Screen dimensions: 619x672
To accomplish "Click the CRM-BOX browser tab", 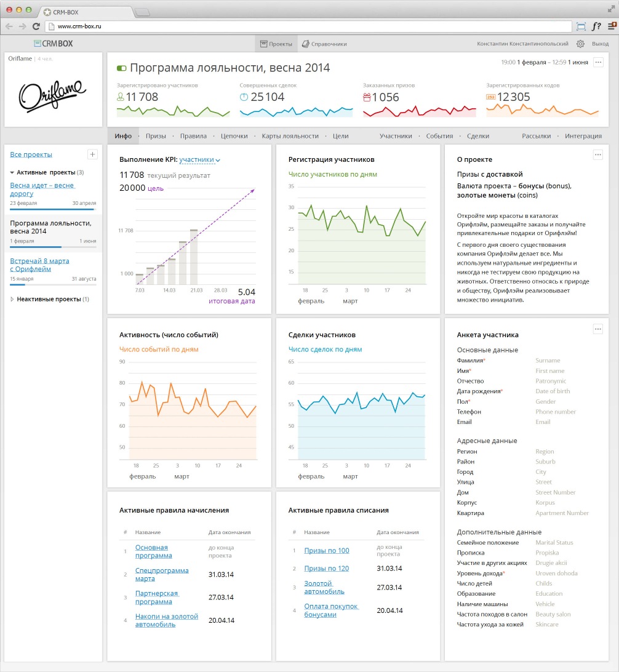I will tap(86, 12).
